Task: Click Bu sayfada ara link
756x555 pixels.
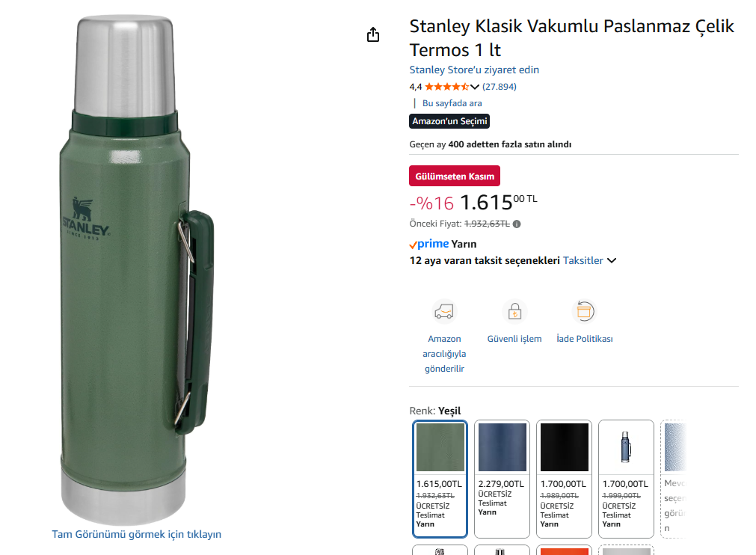Action: (x=452, y=103)
